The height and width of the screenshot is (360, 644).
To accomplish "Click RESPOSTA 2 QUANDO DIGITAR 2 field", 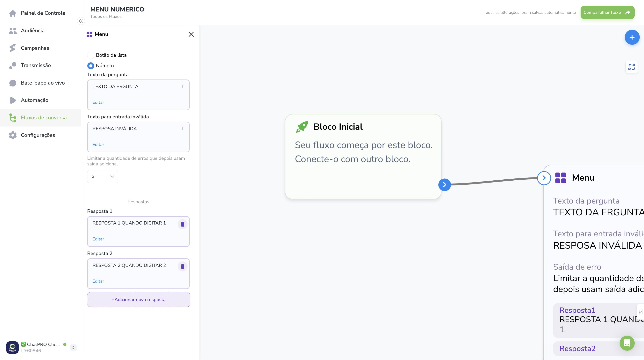I will click(x=138, y=273).
